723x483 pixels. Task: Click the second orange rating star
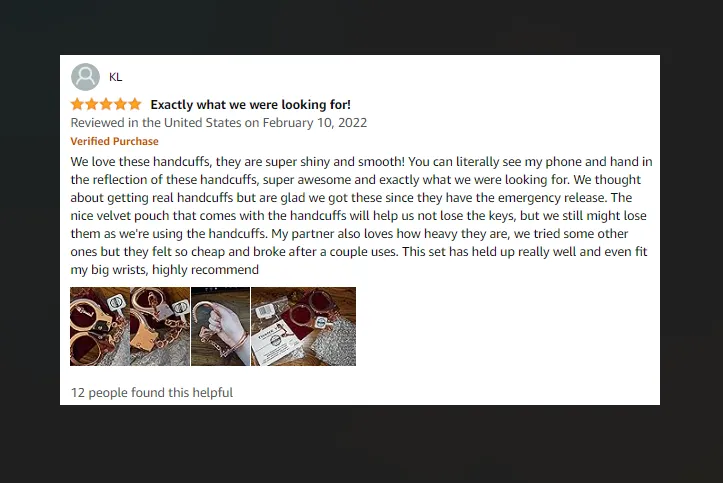point(92,104)
